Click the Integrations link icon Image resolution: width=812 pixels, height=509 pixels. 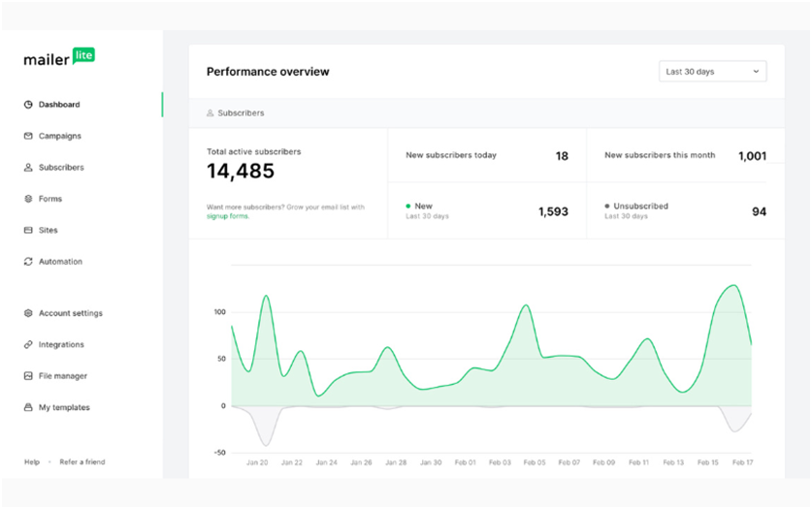[x=28, y=345]
